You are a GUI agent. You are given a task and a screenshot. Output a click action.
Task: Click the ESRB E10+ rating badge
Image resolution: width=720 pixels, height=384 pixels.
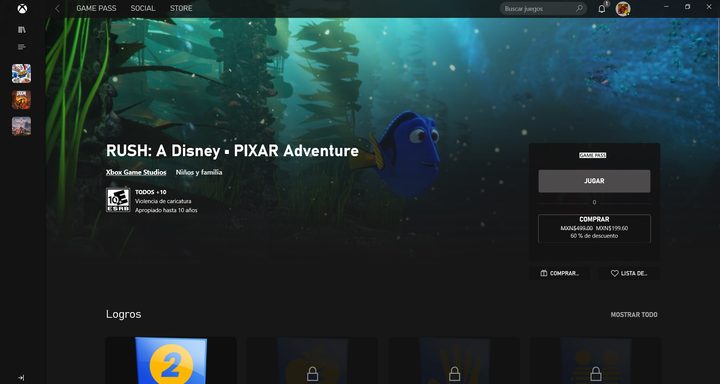click(x=118, y=200)
